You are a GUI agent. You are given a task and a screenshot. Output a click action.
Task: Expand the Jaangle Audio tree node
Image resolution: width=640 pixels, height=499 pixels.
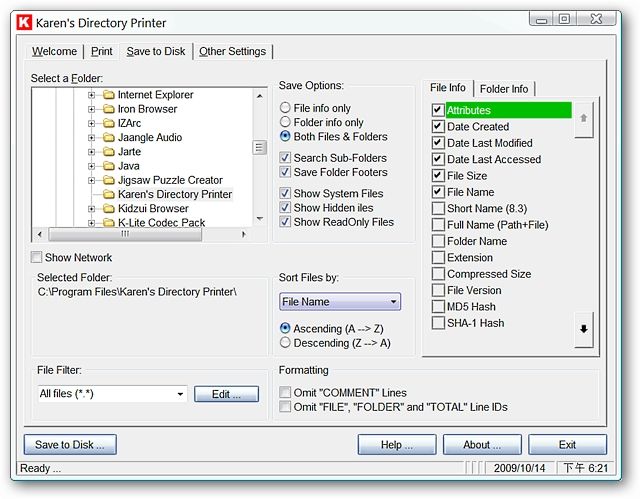(91, 138)
